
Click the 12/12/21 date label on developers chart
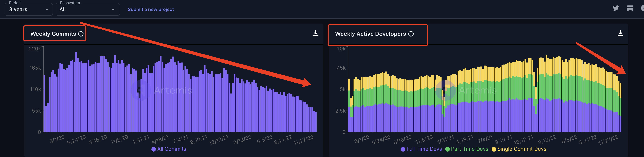(x=523, y=140)
